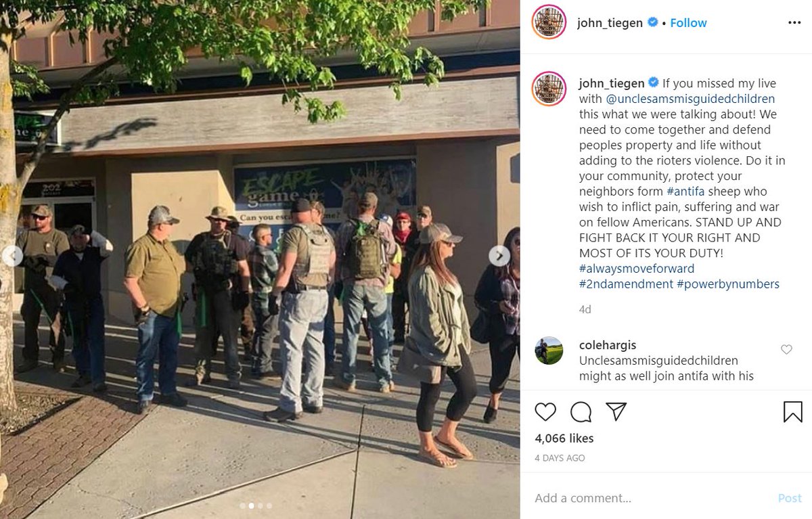Select the carousel pagination dots

coord(256,505)
